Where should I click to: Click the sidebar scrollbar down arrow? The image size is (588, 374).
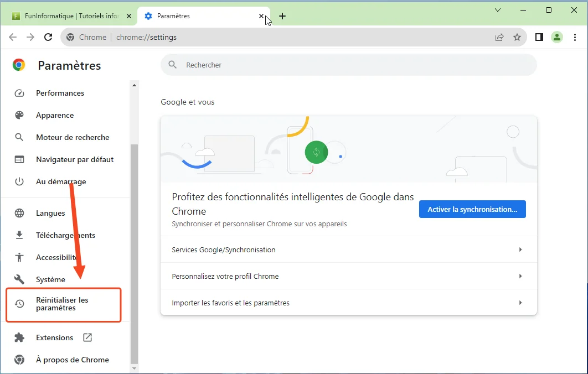(x=134, y=369)
